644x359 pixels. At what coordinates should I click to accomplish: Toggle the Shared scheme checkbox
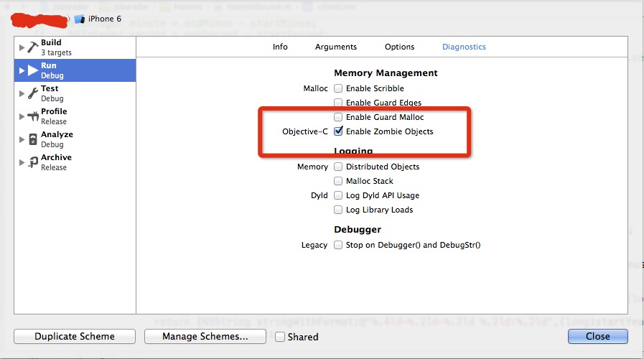(x=280, y=337)
